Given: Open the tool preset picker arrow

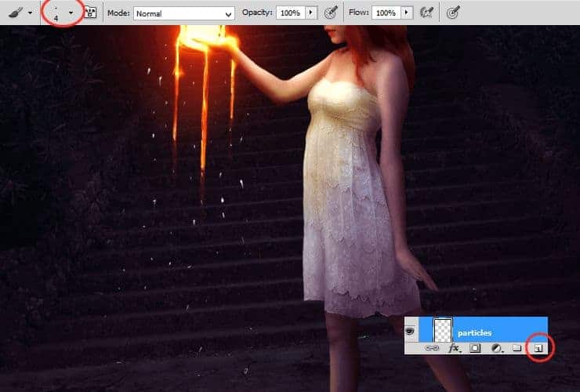Looking at the screenshot, I should tap(30, 13).
